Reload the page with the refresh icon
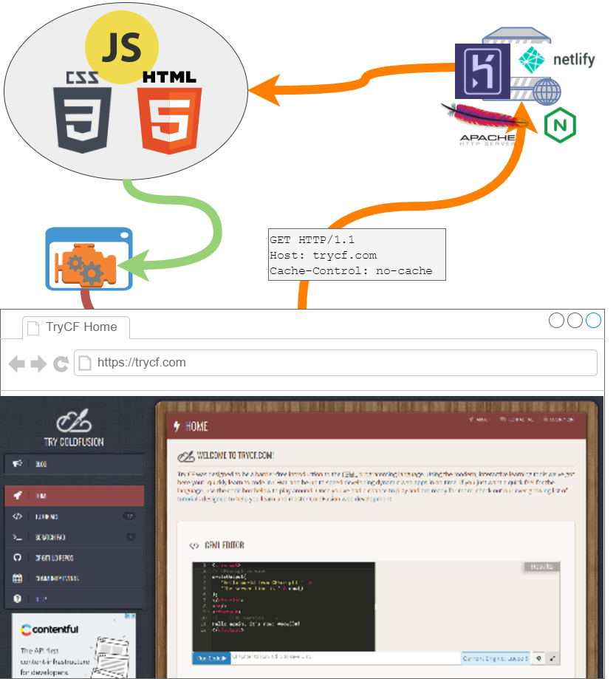 tap(61, 364)
